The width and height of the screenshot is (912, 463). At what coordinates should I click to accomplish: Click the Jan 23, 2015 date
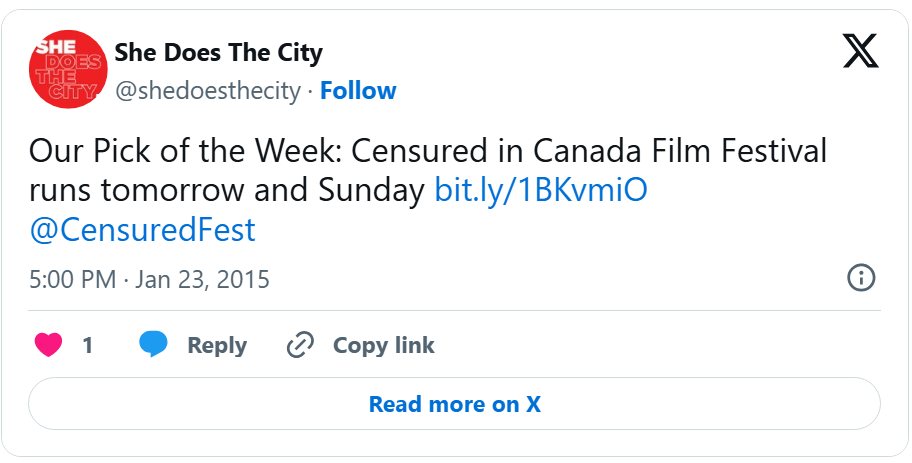coord(202,279)
